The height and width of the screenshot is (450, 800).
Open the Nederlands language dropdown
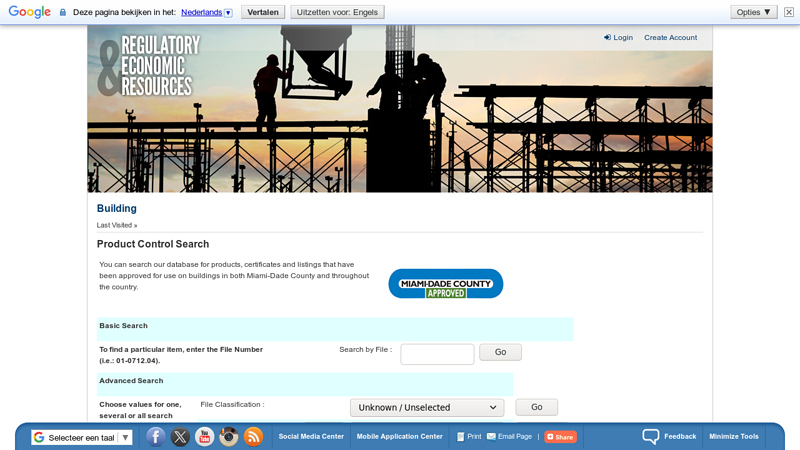(x=207, y=12)
